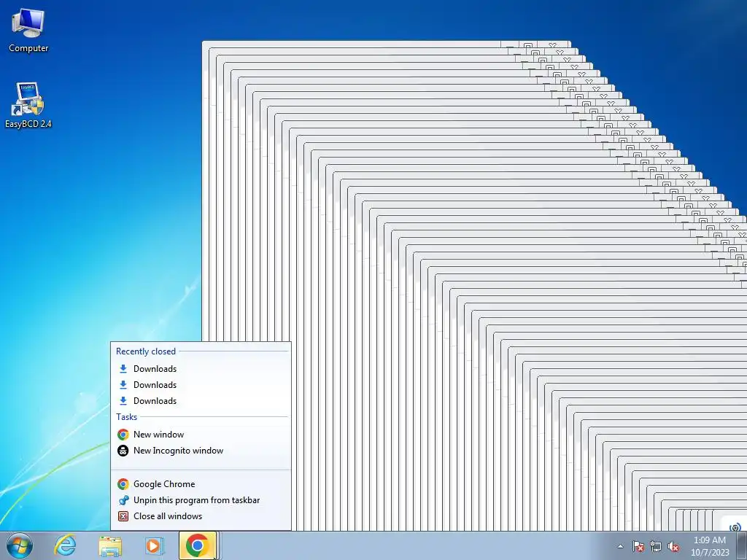Open Windows Explorer folder icon in taskbar
The image size is (747, 560).
pos(110,546)
